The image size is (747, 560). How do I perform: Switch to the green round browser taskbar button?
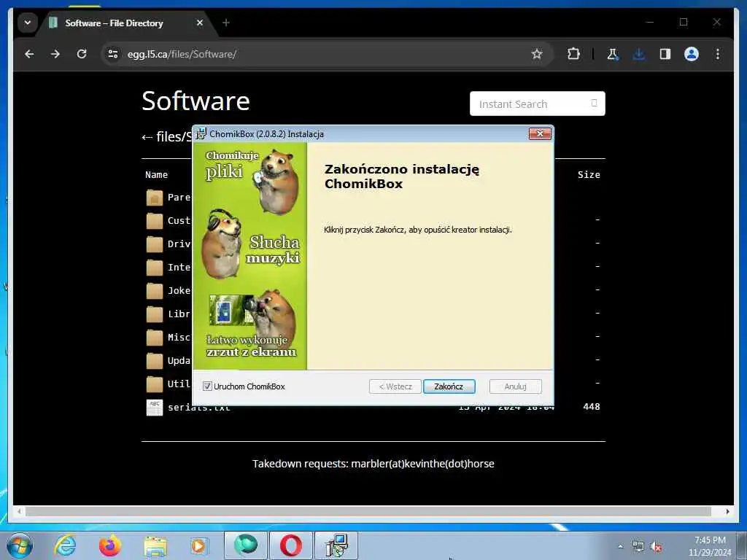(x=246, y=545)
